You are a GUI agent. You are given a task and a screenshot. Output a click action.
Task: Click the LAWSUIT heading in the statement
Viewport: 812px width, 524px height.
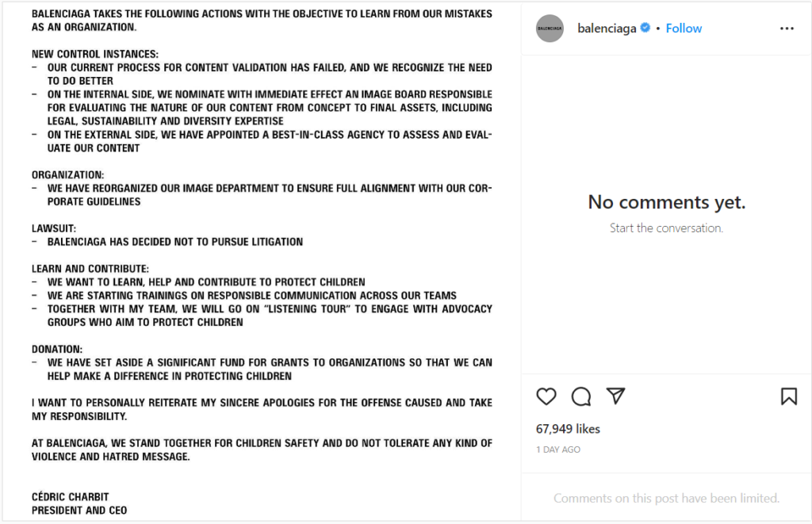coord(54,228)
